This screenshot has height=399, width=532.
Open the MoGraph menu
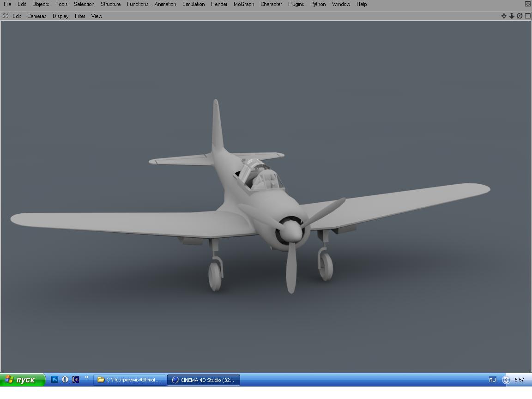[244, 4]
